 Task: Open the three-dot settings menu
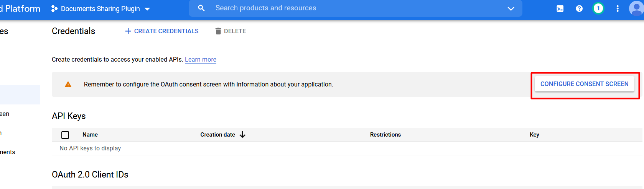[x=618, y=8]
